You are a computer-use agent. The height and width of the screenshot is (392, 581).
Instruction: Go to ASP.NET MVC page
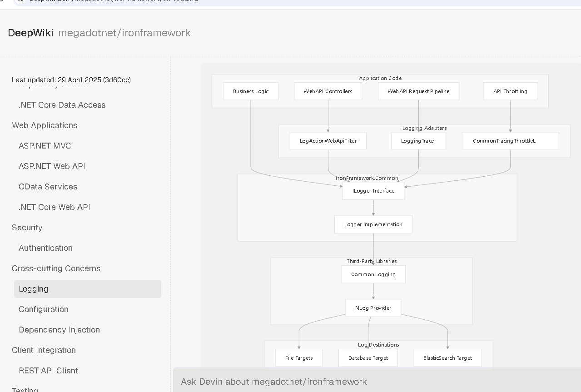click(x=45, y=146)
